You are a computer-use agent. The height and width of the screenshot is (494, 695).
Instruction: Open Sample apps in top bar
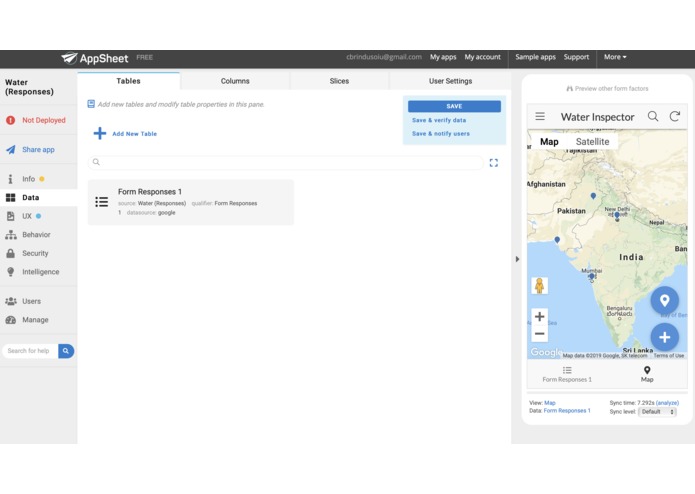coord(535,57)
